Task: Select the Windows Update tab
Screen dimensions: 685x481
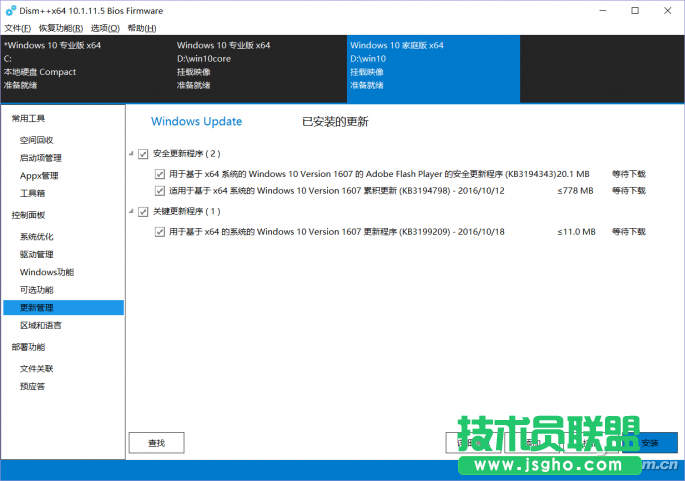Action: point(196,122)
